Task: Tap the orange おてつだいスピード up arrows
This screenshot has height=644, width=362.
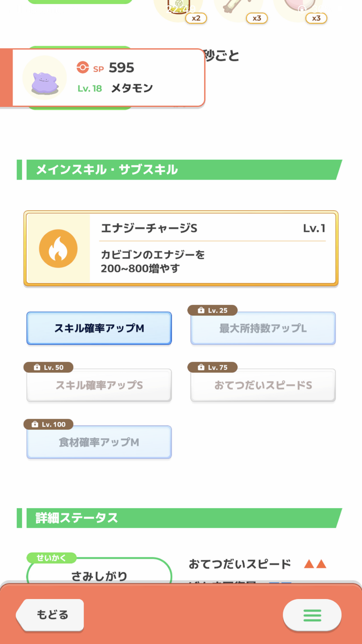Action: (315, 565)
